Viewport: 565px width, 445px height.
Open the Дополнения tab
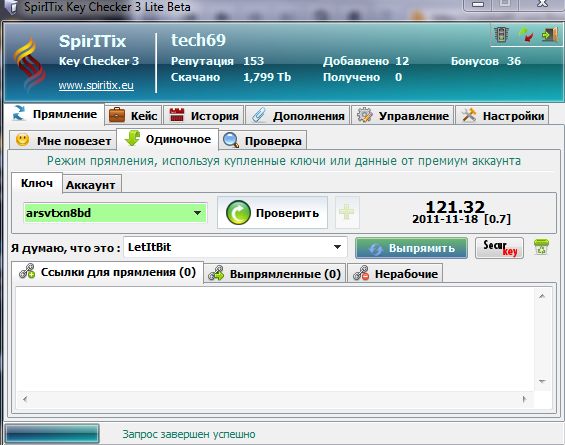(298, 116)
